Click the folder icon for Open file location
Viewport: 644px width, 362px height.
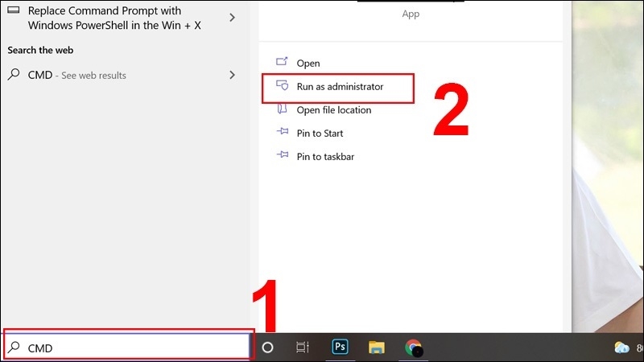[282, 110]
